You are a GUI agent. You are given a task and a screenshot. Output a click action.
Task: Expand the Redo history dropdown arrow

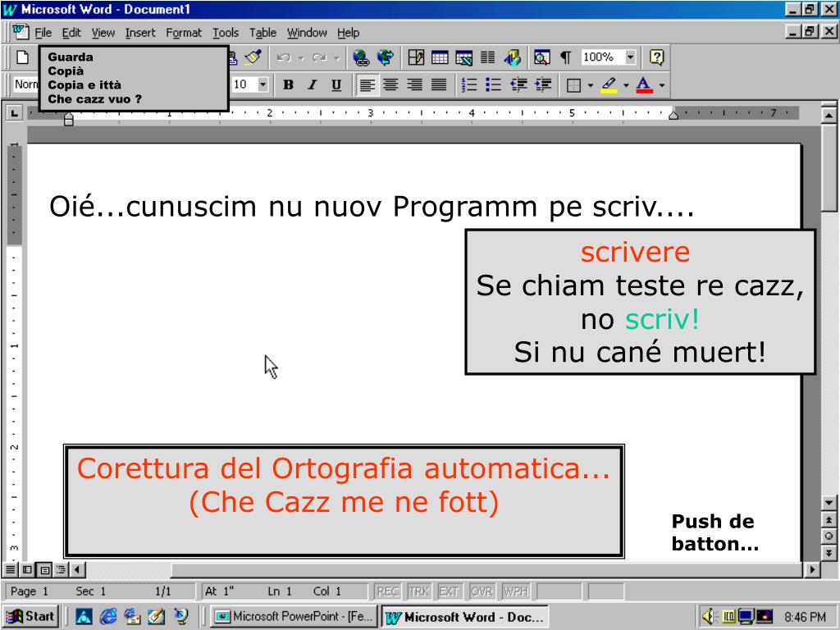coord(336,58)
